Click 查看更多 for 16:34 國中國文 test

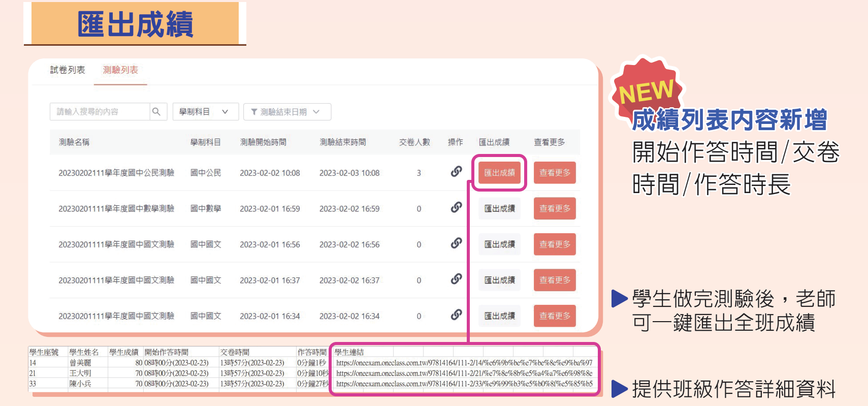[x=555, y=316]
